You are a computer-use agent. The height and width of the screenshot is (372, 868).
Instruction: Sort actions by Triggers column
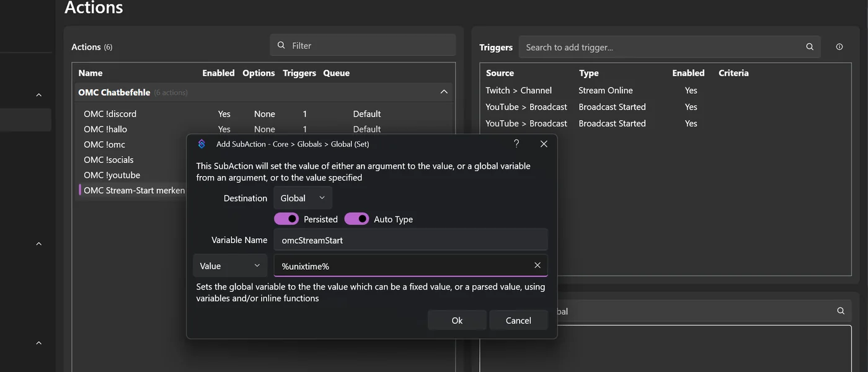click(x=299, y=73)
